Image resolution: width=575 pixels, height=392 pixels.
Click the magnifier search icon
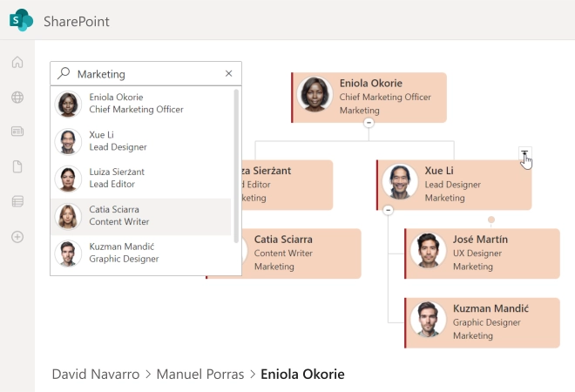[64, 74]
